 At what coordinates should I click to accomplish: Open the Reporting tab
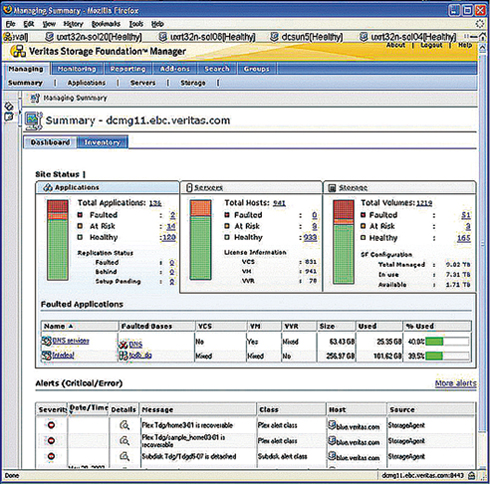128,69
